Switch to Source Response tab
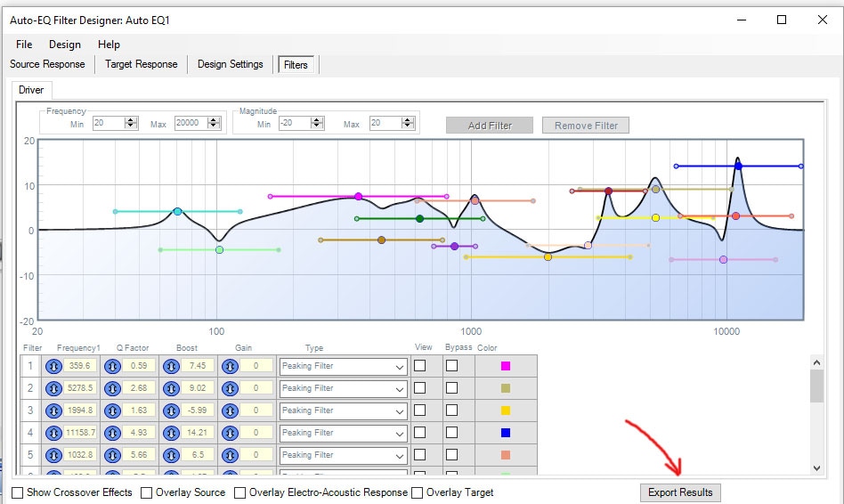The width and height of the screenshot is (844, 504). [x=47, y=64]
